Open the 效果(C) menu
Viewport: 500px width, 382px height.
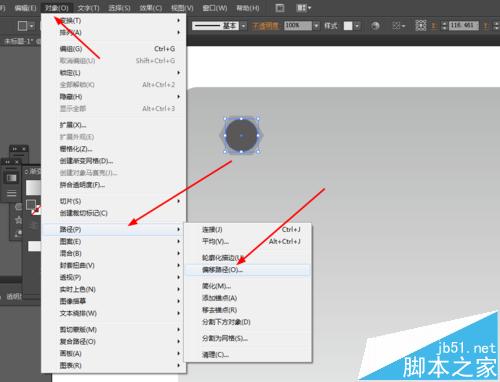[x=150, y=8]
